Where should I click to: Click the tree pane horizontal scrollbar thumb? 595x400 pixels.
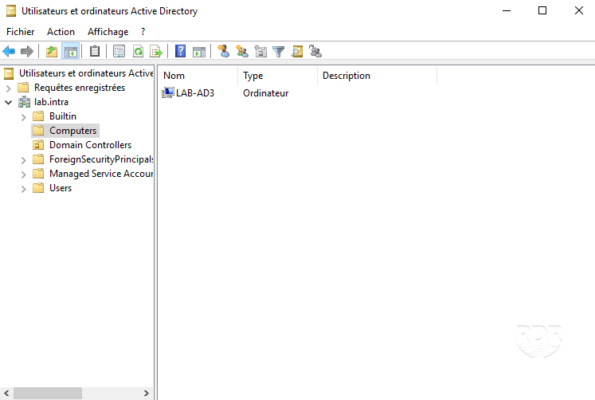(x=47, y=393)
